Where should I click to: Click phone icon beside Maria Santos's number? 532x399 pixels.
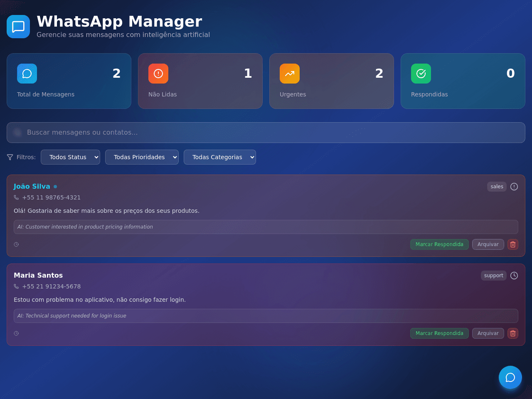pos(16,286)
